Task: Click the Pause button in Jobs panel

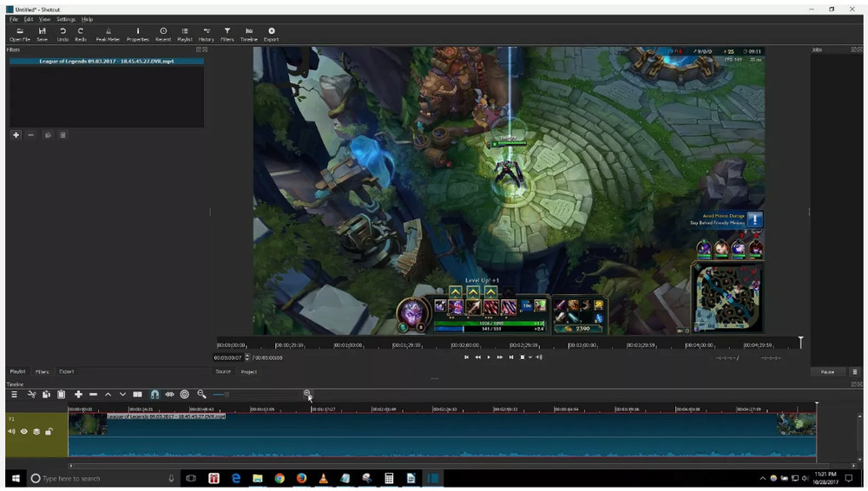Action: pos(827,371)
